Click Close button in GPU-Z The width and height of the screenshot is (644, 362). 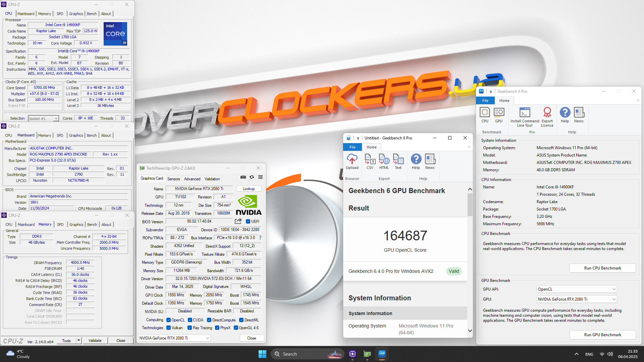tap(252, 338)
